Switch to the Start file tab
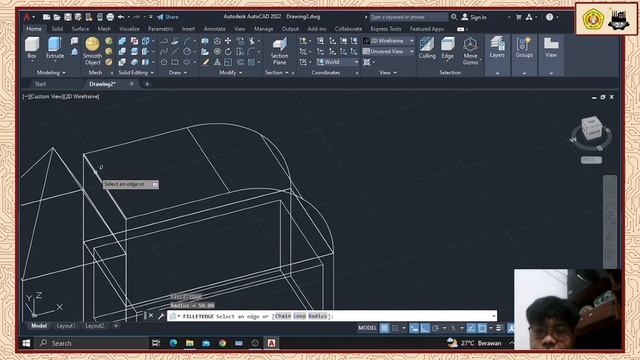The height and width of the screenshot is (360, 640). [40, 84]
